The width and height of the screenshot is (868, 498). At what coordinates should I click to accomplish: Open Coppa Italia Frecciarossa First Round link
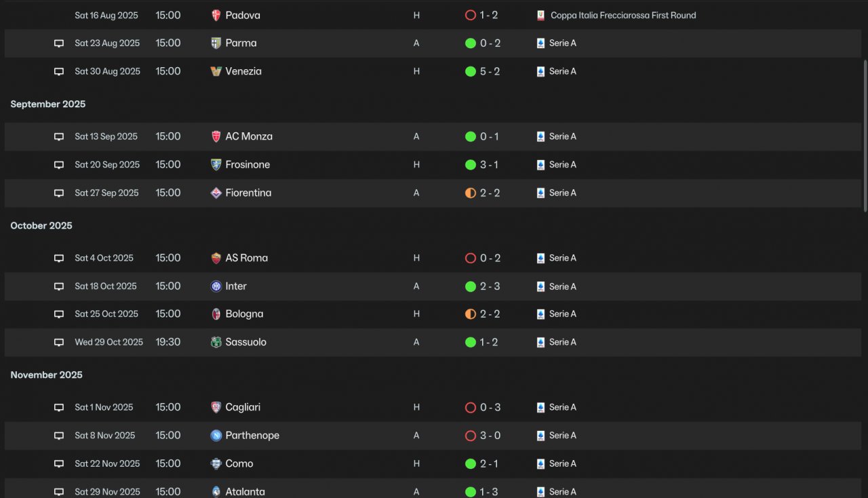point(623,15)
